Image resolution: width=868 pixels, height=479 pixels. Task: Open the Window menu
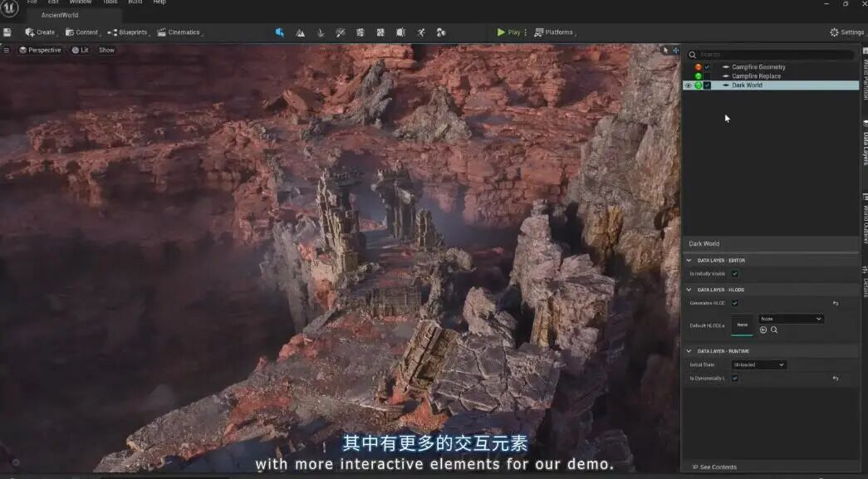pos(81,2)
